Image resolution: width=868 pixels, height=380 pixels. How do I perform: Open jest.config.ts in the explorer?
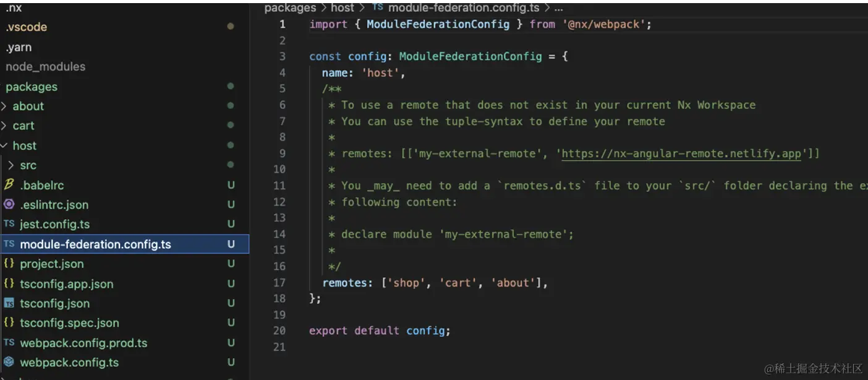pos(54,224)
